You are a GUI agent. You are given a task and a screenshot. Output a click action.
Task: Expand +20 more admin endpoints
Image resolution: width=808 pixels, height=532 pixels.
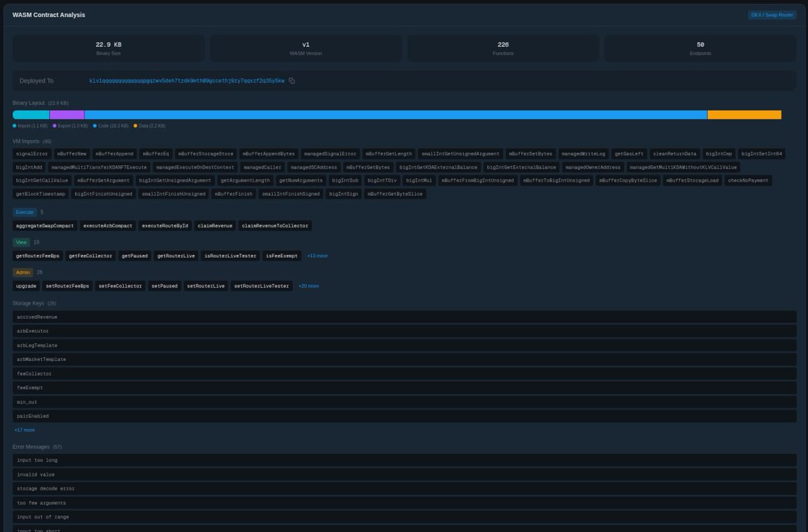tap(308, 286)
